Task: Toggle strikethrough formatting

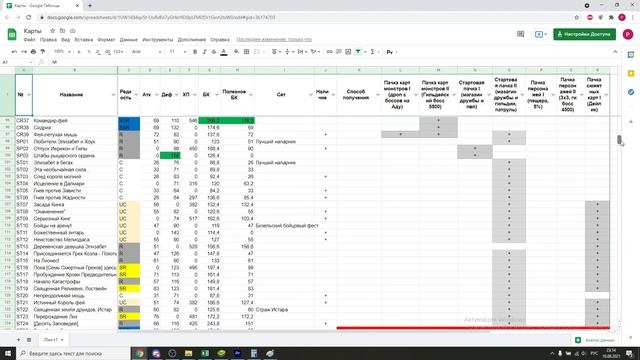Action: (214, 52)
